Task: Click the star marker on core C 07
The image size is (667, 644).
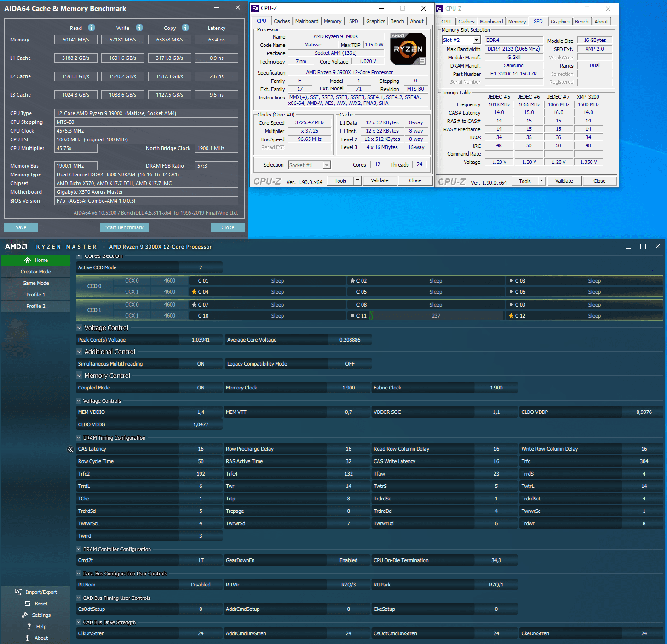Action: click(x=194, y=305)
